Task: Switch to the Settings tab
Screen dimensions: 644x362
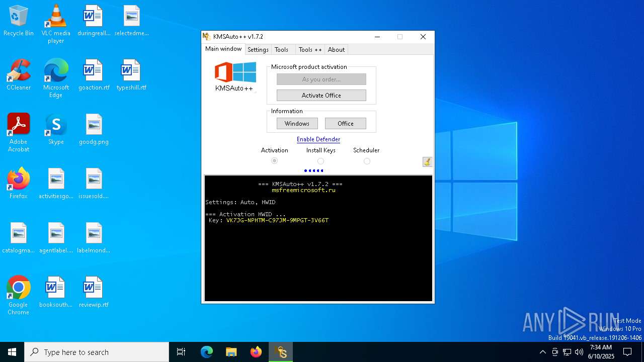Action: (x=258, y=49)
